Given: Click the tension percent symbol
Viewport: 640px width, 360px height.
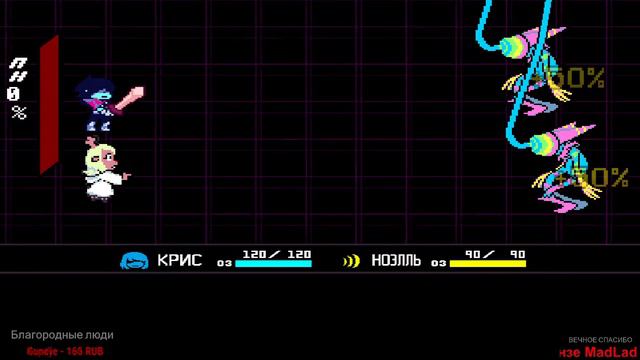Looking at the screenshot, I should tap(19, 112).
